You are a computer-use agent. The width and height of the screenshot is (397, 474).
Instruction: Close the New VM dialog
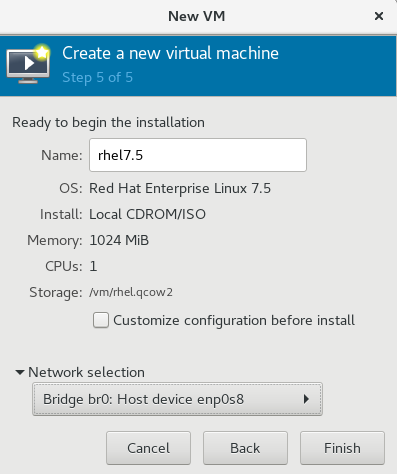coord(379,16)
